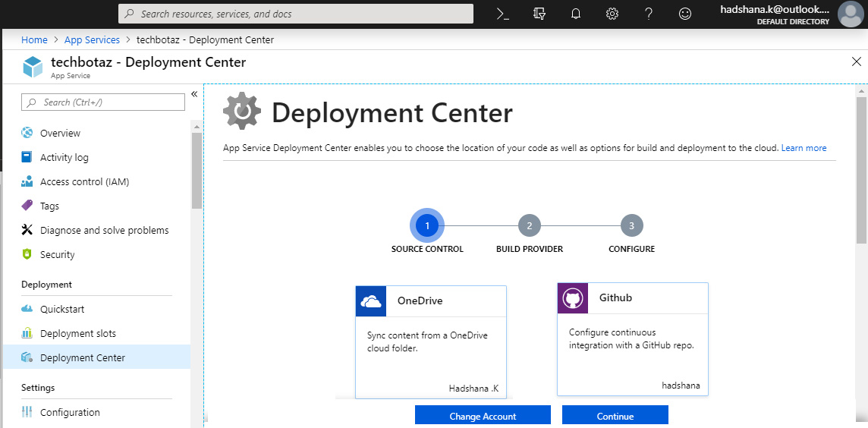The image size is (868, 428).
Task: Click the Quickstart cloud icon
Action: [x=27, y=309]
